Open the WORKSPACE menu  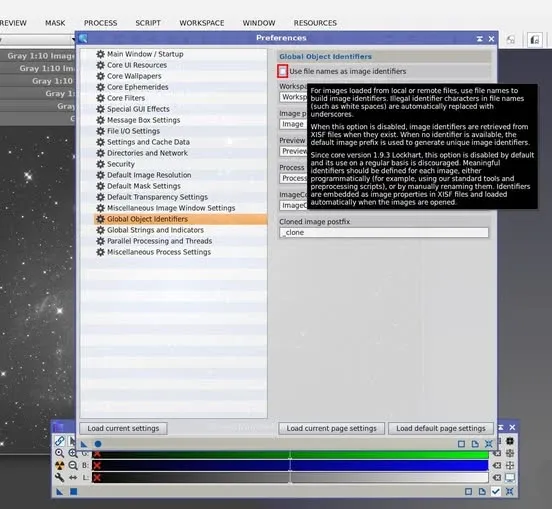pyautogui.click(x=202, y=23)
